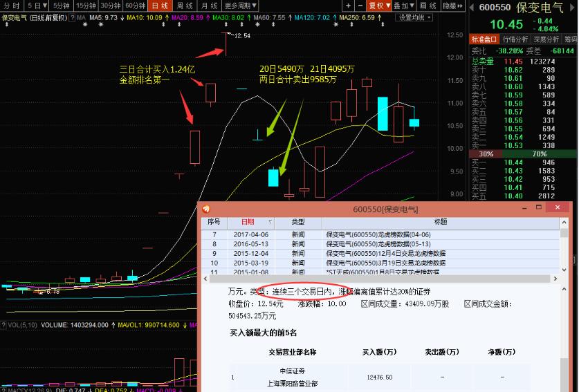Open the 行情分析 tab
The width and height of the screenshot is (579, 392).
click(x=515, y=39)
